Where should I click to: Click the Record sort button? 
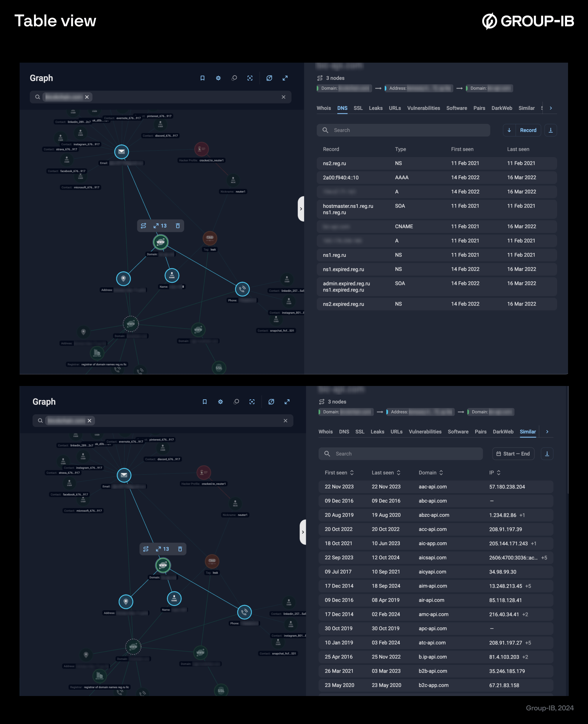pos(528,130)
